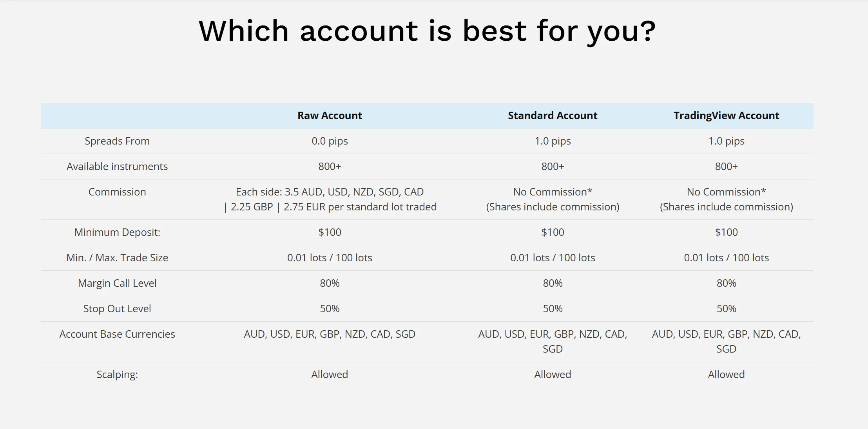Select the Raw Account column header
The height and width of the screenshot is (429, 868).
(x=330, y=116)
